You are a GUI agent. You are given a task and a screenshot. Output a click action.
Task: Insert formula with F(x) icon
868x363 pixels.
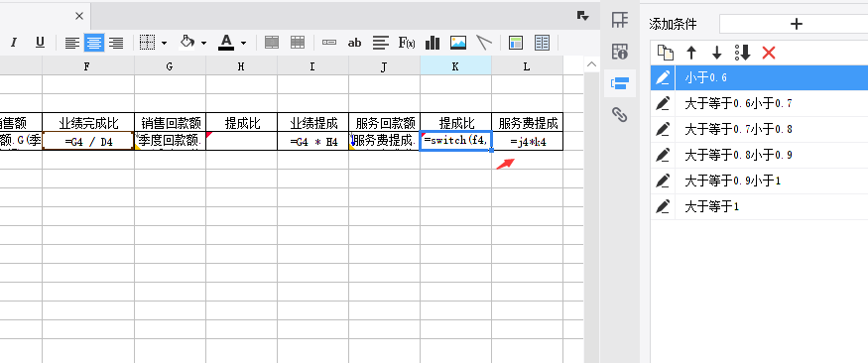pos(407,43)
